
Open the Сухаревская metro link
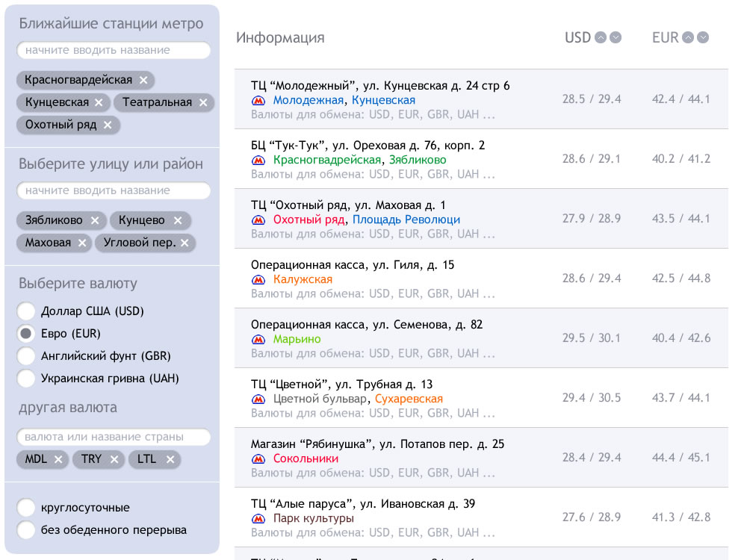(409, 399)
